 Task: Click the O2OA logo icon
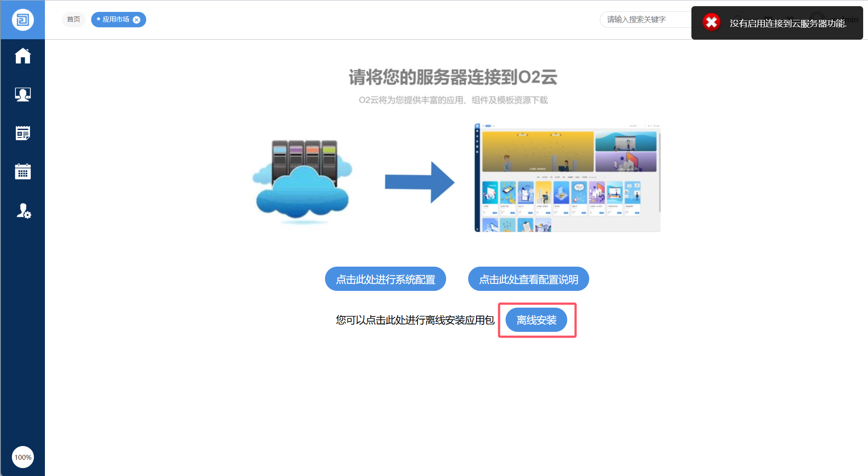pos(22,20)
